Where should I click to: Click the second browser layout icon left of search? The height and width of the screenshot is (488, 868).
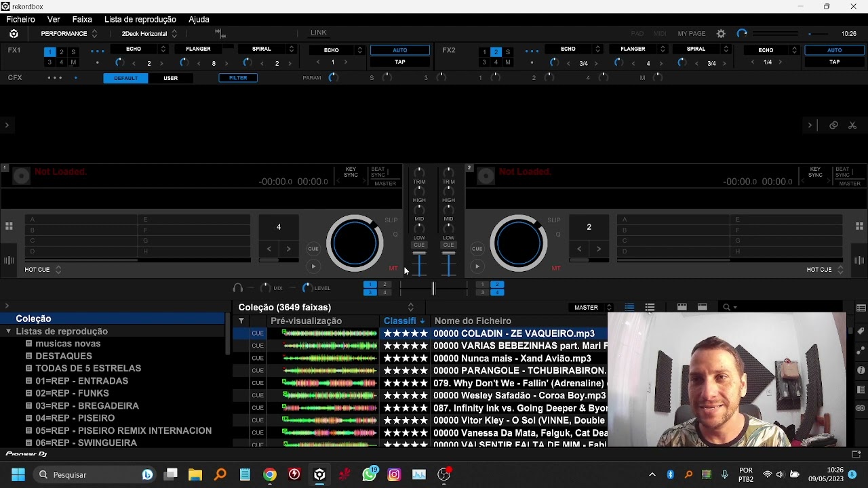click(x=703, y=307)
